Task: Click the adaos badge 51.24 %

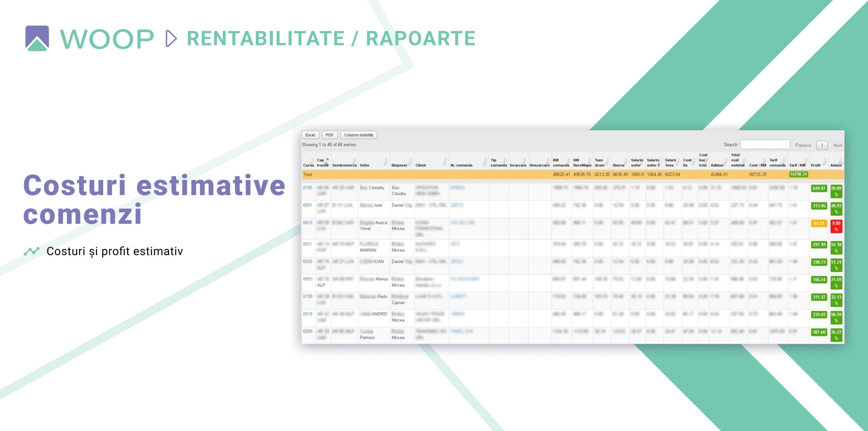Action: pos(836,265)
